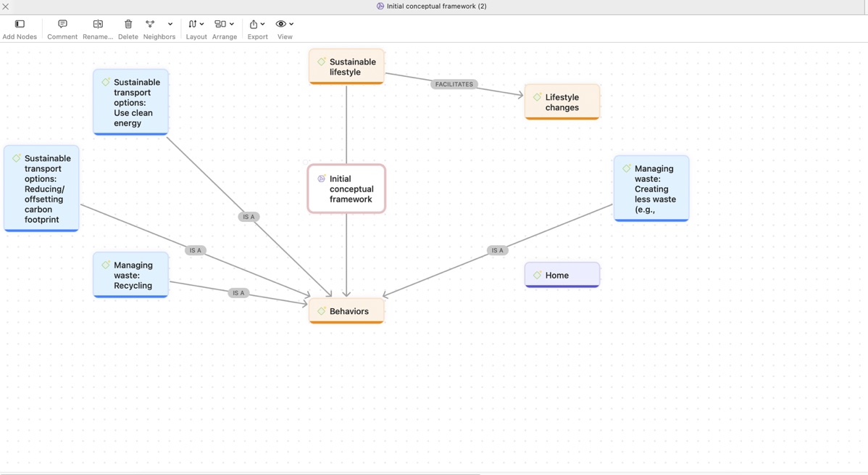Click the Arrange icon

[220, 24]
